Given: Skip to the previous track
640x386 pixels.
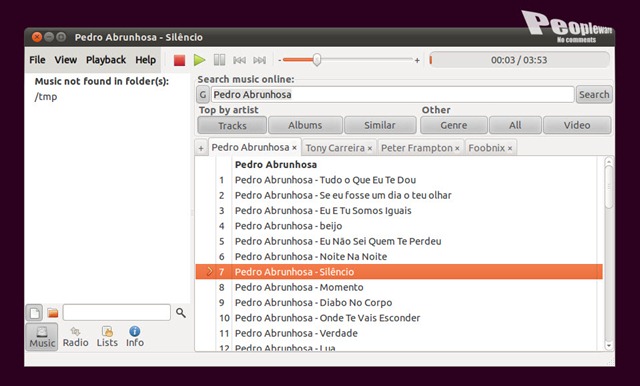Looking at the screenshot, I should click(239, 60).
